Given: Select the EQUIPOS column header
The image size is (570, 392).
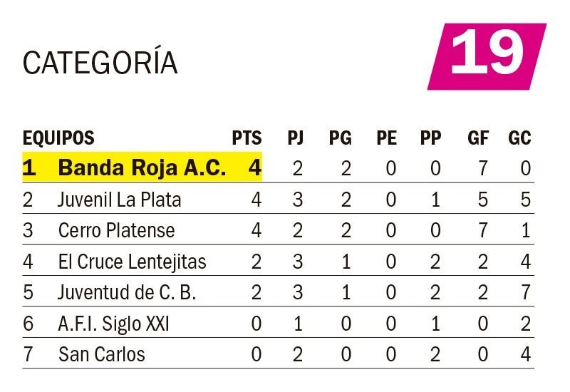Looking at the screenshot, I should (x=58, y=138).
